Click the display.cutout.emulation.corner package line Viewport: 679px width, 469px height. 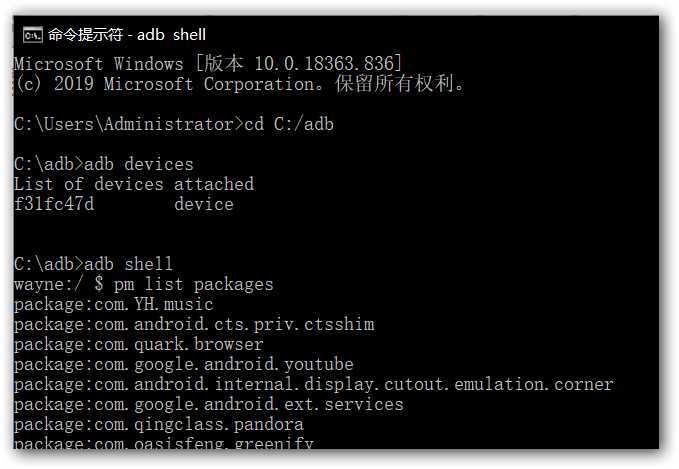click(x=314, y=384)
